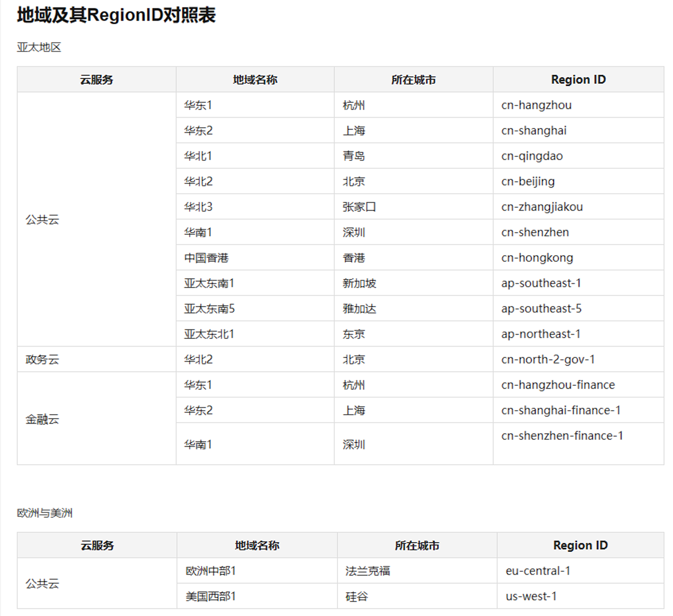This screenshot has height=616, width=673.
Task: Click the 所在城市 header in the Asia-Pacific table
Action: [x=414, y=79]
